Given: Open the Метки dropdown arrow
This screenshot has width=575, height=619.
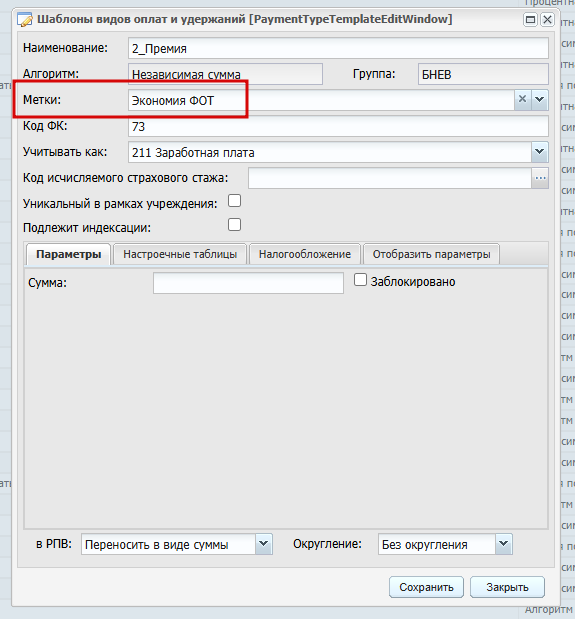Looking at the screenshot, I should 539,99.
